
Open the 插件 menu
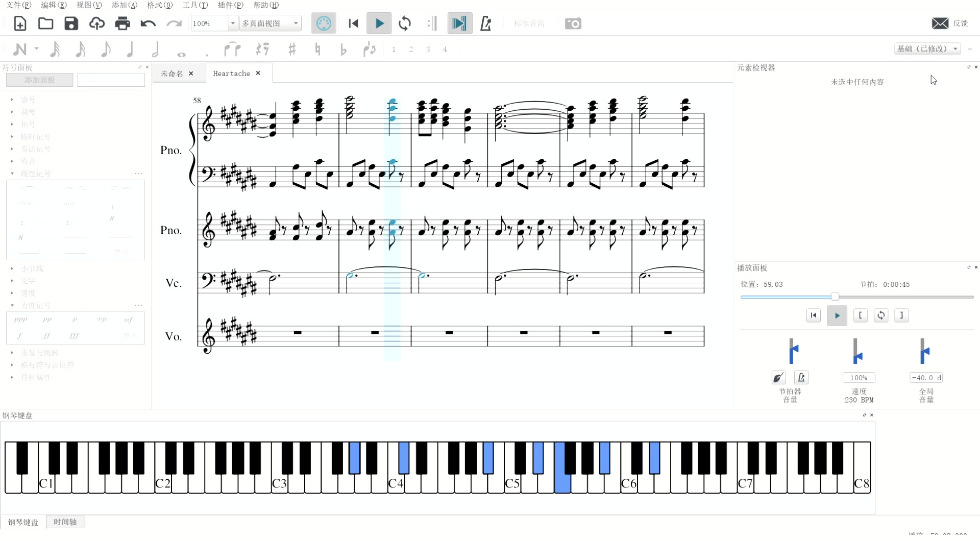230,5
